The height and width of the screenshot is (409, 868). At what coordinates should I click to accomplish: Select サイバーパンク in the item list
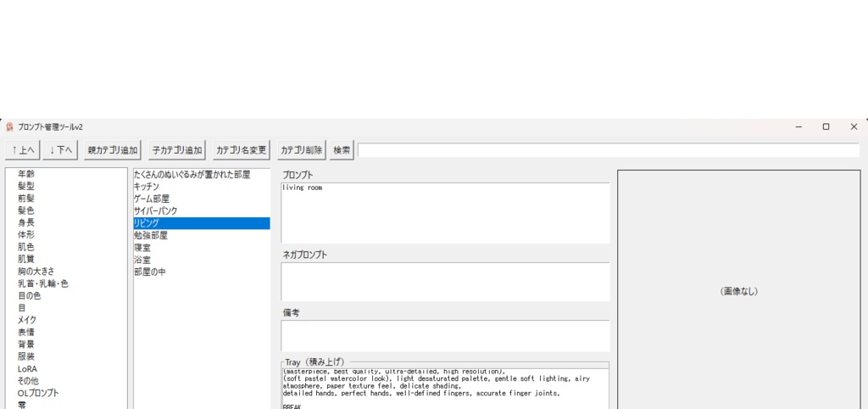click(x=202, y=211)
